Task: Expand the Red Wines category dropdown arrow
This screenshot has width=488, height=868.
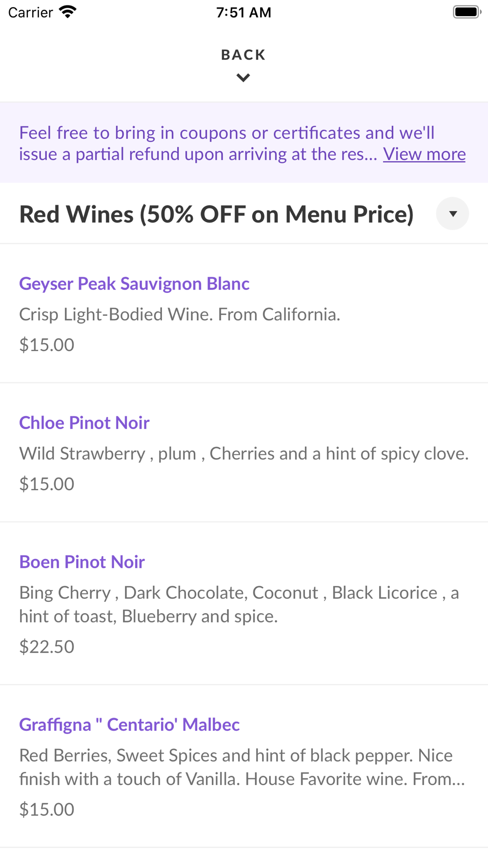Action: tap(452, 214)
